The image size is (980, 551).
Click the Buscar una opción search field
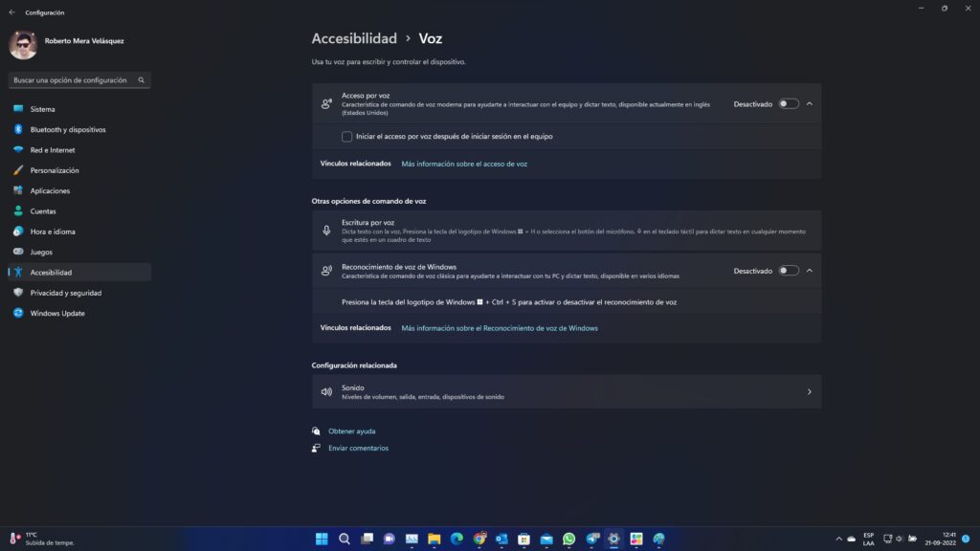(72, 80)
